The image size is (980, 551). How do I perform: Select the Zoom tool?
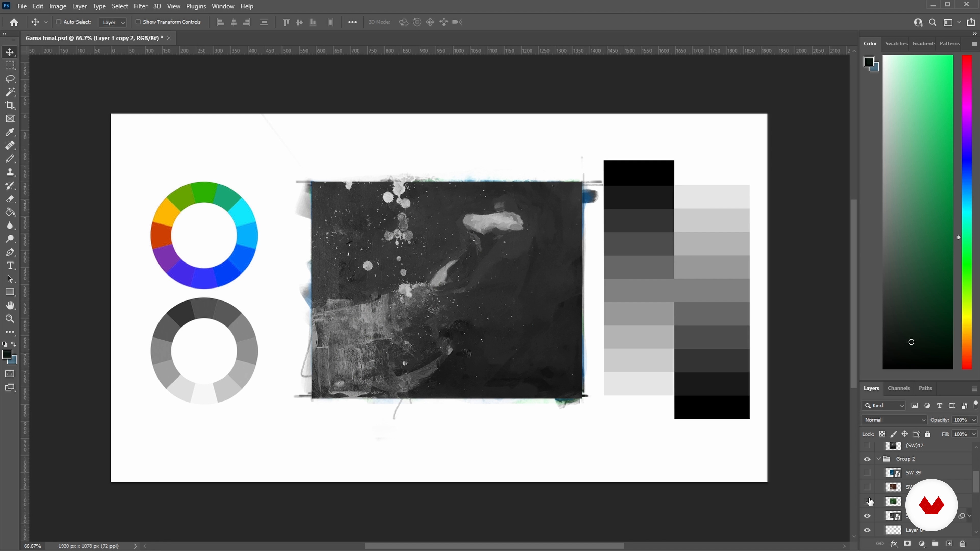pyautogui.click(x=10, y=319)
